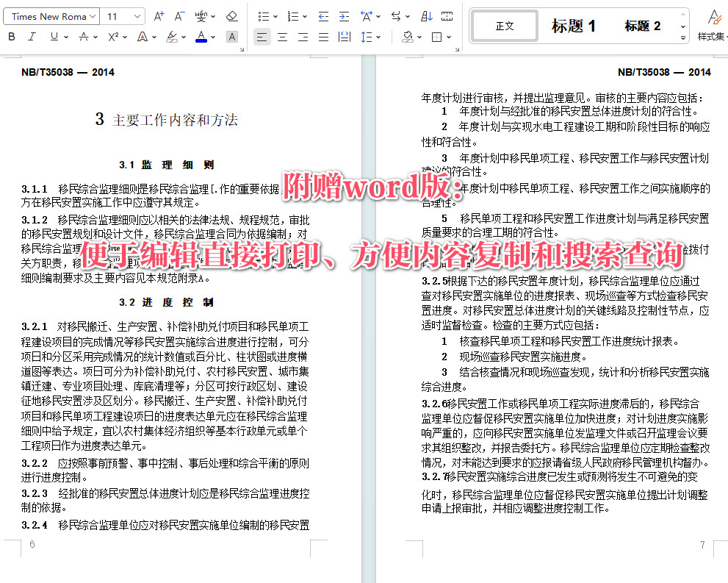The height and width of the screenshot is (583, 728).
Task: Enable center paragraph alignment
Action: point(282,35)
